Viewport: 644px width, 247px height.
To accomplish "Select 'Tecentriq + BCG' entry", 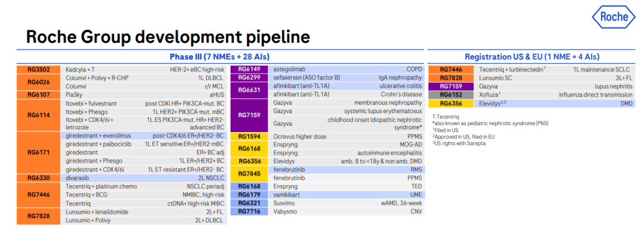I will [x=86, y=195].
